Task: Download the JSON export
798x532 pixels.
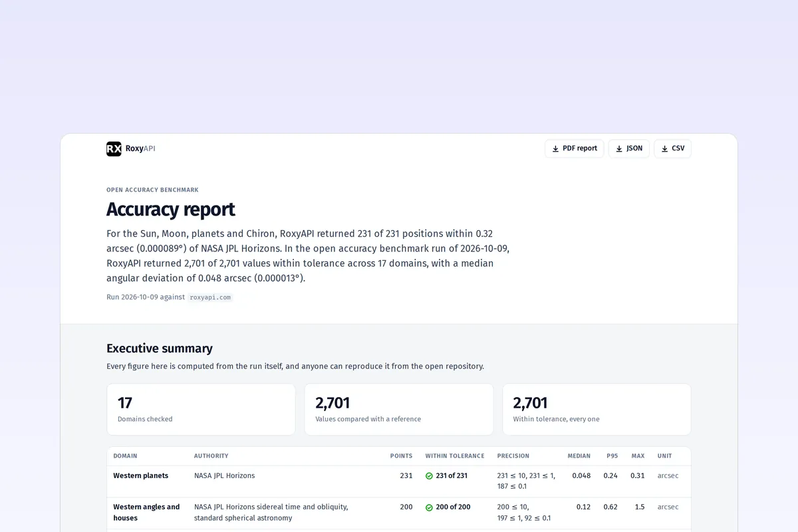Action: coord(628,148)
